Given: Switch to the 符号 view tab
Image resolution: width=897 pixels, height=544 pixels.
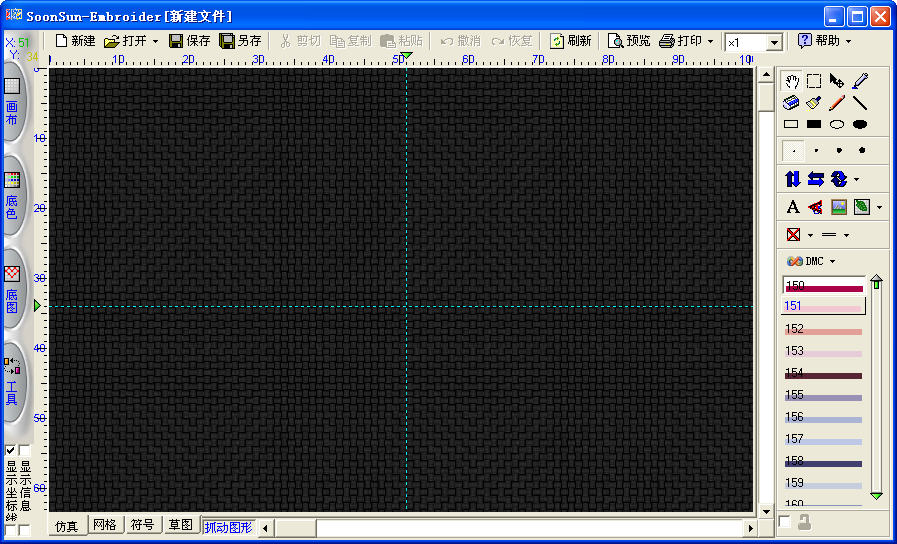Looking at the screenshot, I should (x=142, y=526).
